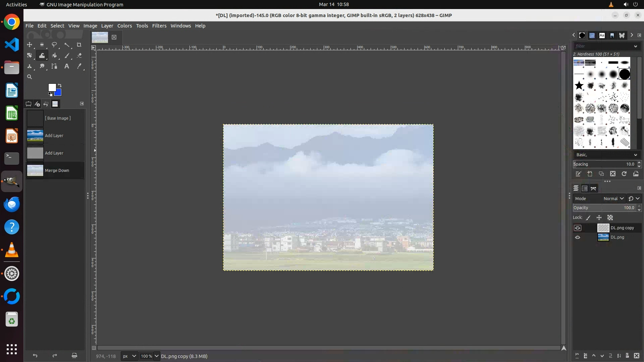Toggle the lock alpha channel option

[x=610, y=218]
